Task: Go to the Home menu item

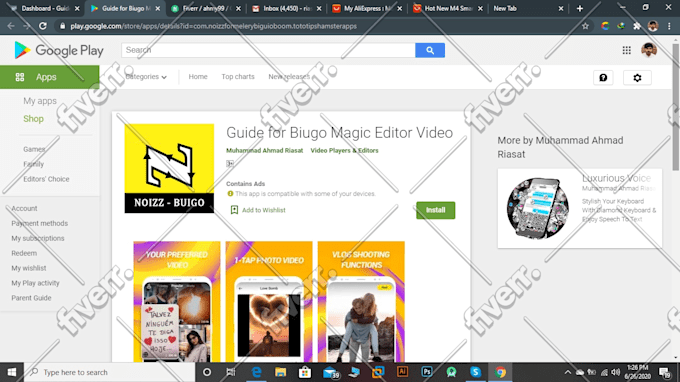Action: tap(198, 77)
